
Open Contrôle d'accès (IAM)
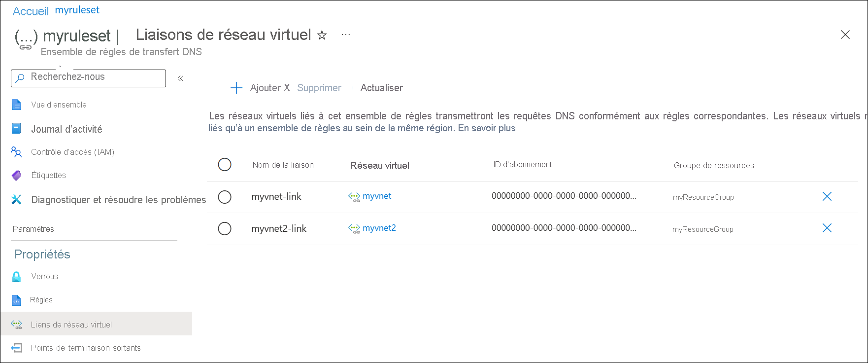click(x=72, y=152)
